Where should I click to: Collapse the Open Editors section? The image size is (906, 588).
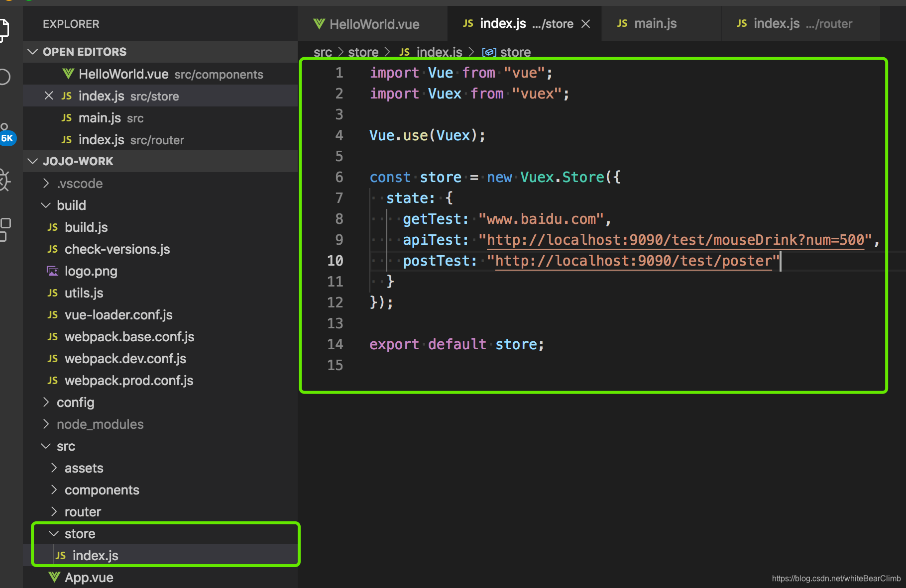point(33,52)
